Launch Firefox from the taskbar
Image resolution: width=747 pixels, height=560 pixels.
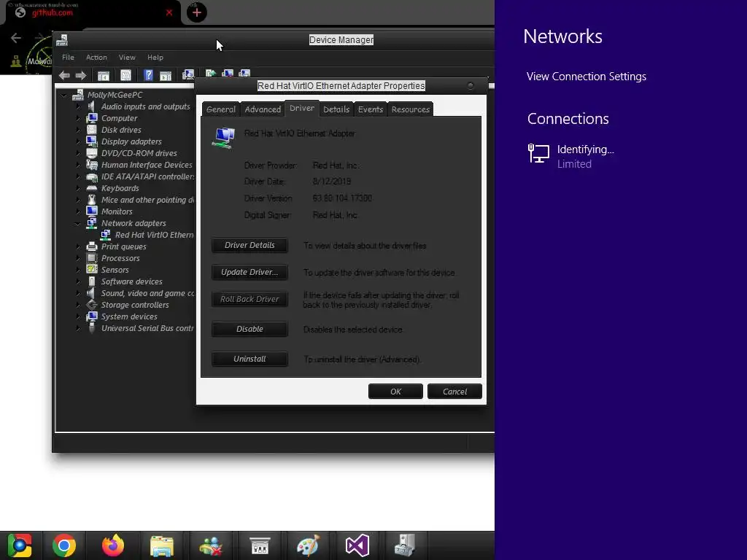pos(113,545)
